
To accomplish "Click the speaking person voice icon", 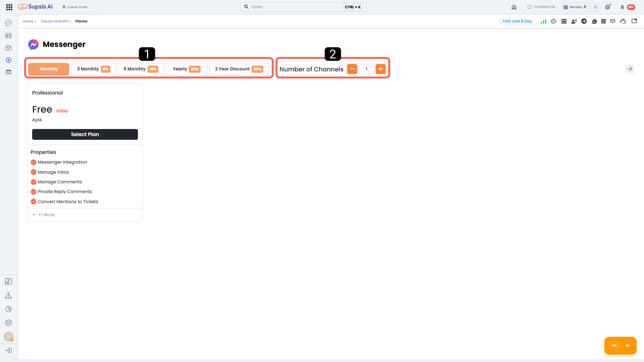I will 574,21.
